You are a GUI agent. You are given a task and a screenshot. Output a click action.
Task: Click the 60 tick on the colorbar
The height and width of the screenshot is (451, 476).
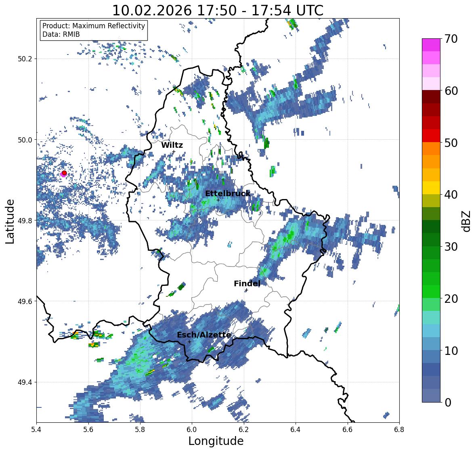point(451,91)
